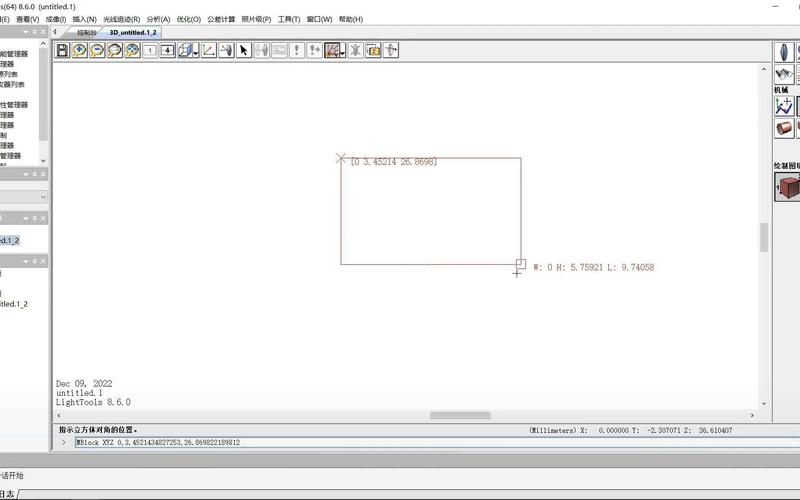Click the single-view layout icon labeled 1

coord(150,50)
